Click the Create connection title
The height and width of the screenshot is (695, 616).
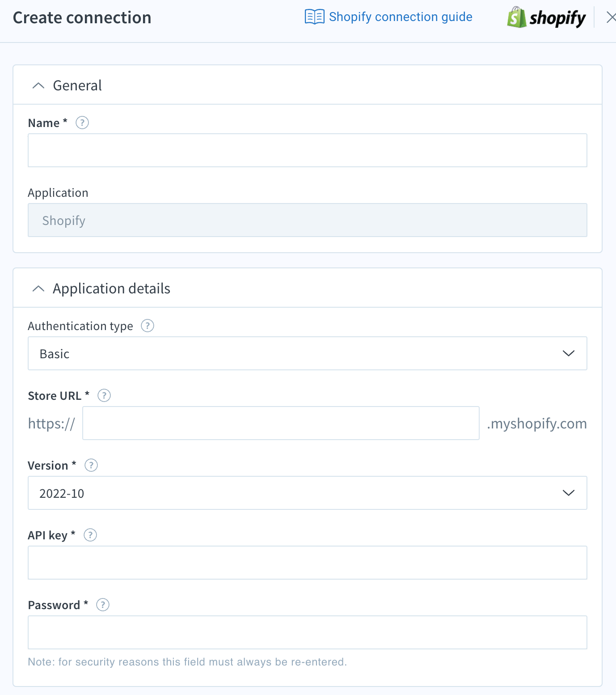click(x=82, y=17)
